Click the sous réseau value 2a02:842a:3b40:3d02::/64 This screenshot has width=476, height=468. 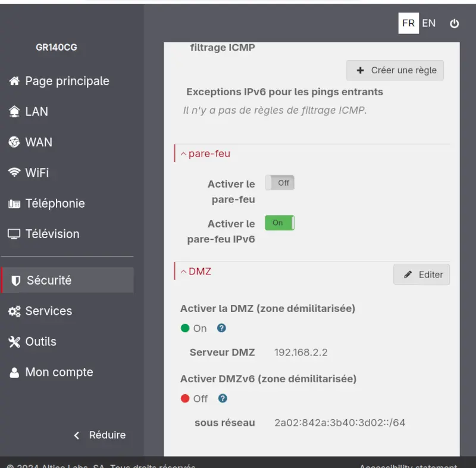[x=340, y=423]
